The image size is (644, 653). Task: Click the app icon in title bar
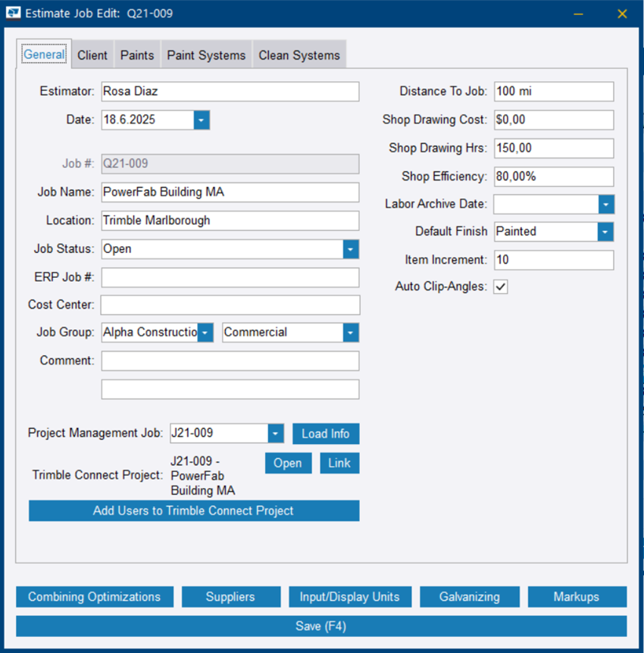click(13, 13)
